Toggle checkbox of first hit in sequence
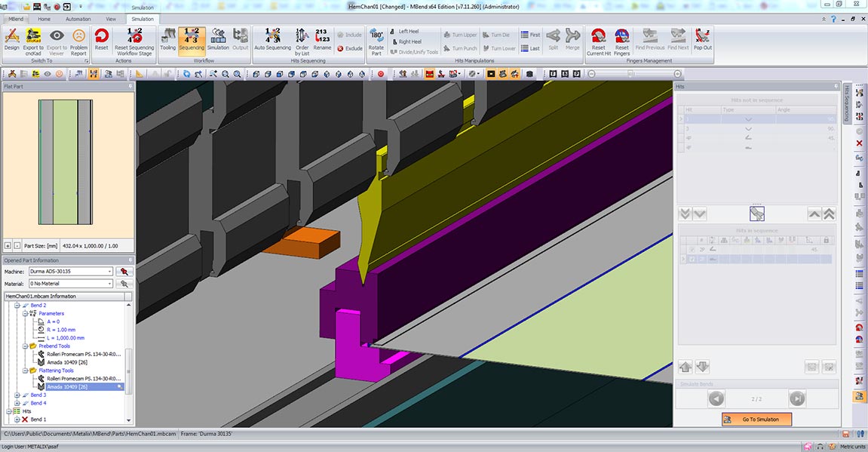This screenshot has height=452, width=868. (693, 250)
